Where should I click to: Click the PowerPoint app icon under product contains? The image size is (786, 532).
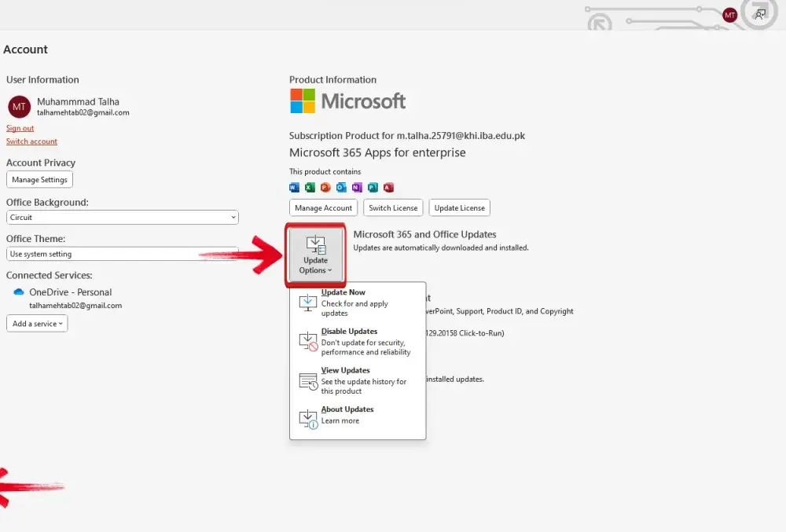pyautogui.click(x=325, y=187)
